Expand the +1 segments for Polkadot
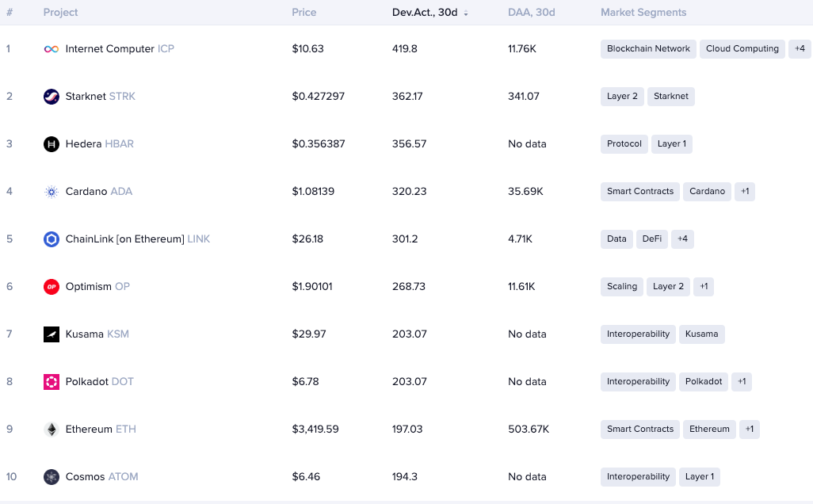The height and width of the screenshot is (504, 813). coord(742,382)
